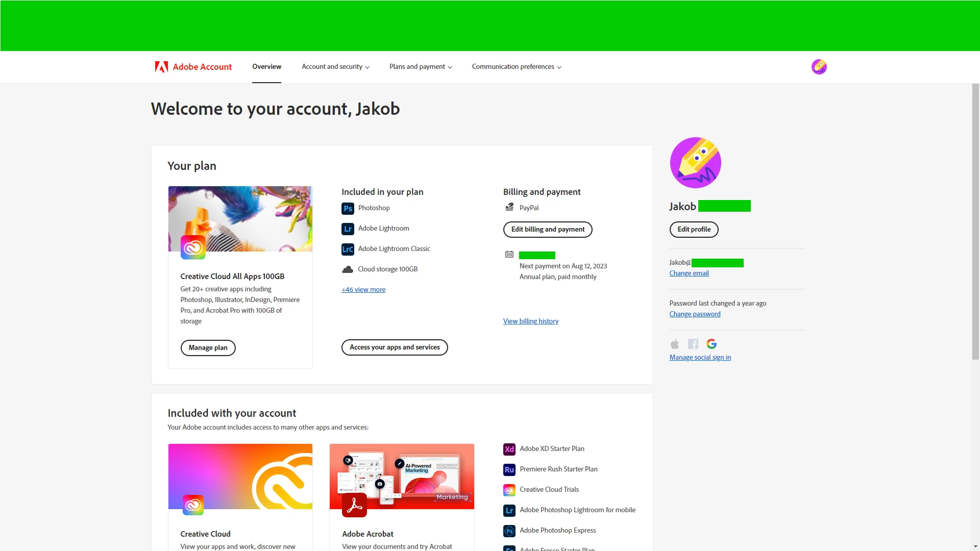Screen dimensions: 980x551
Task: Open the Creative Cloud card thumbnail
Action: [240, 476]
